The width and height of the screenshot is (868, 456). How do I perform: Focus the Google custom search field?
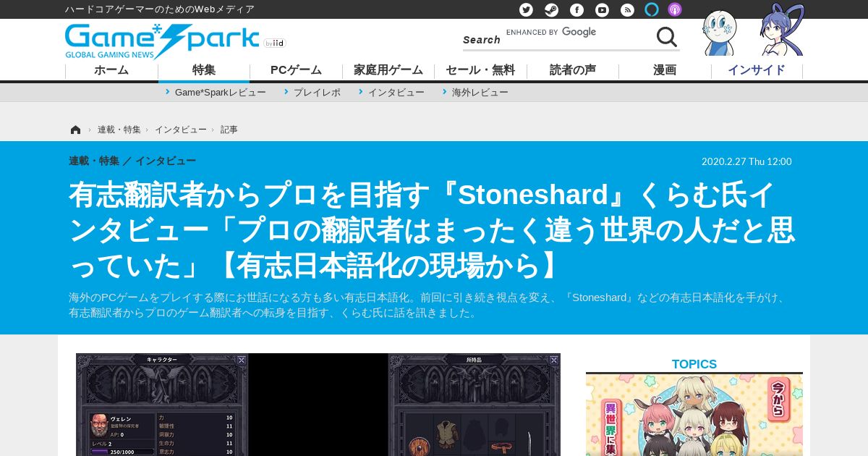pyautogui.click(x=577, y=33)
